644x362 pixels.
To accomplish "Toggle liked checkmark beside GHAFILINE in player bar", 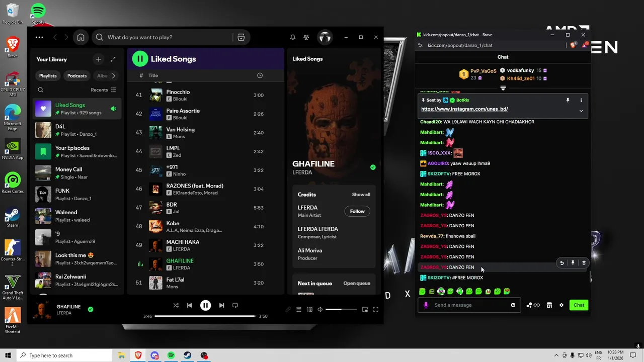I will (x=91, y=310).
